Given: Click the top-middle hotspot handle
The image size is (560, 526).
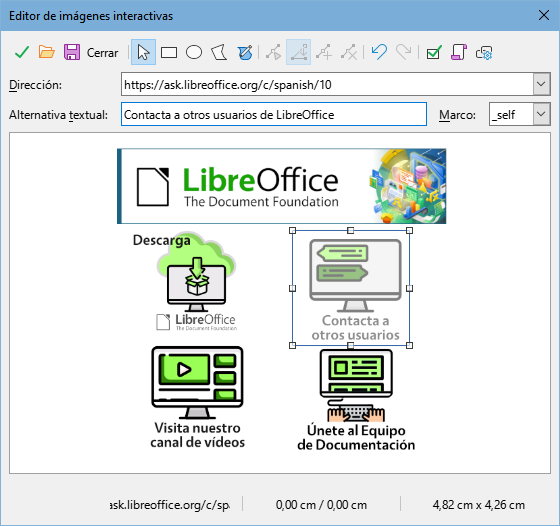Looking at the screenshot, I should click(350, 231).
